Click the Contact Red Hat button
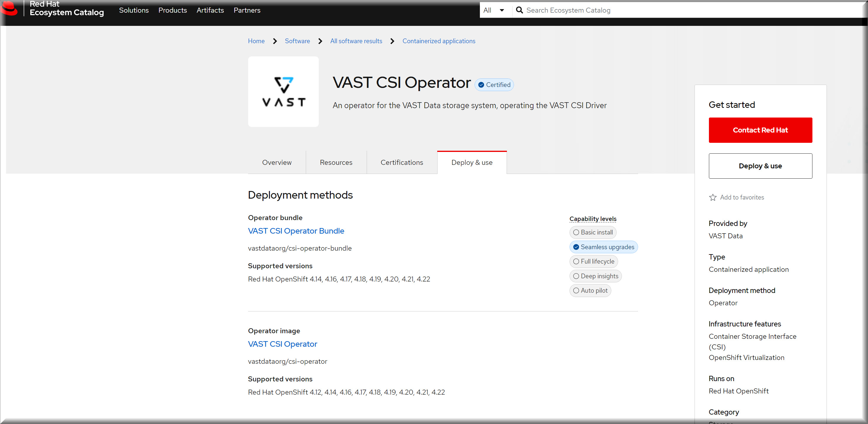The width and height of the screenshot is (868, 424). 760,130
